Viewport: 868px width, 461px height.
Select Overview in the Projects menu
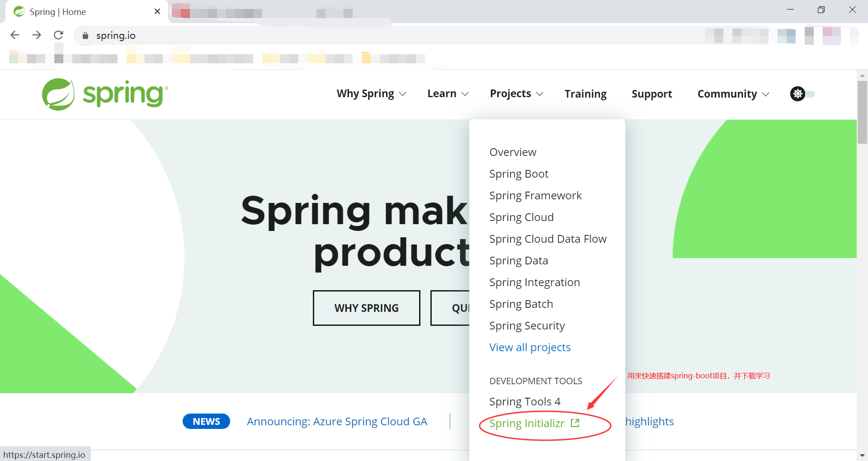(513, 152)
